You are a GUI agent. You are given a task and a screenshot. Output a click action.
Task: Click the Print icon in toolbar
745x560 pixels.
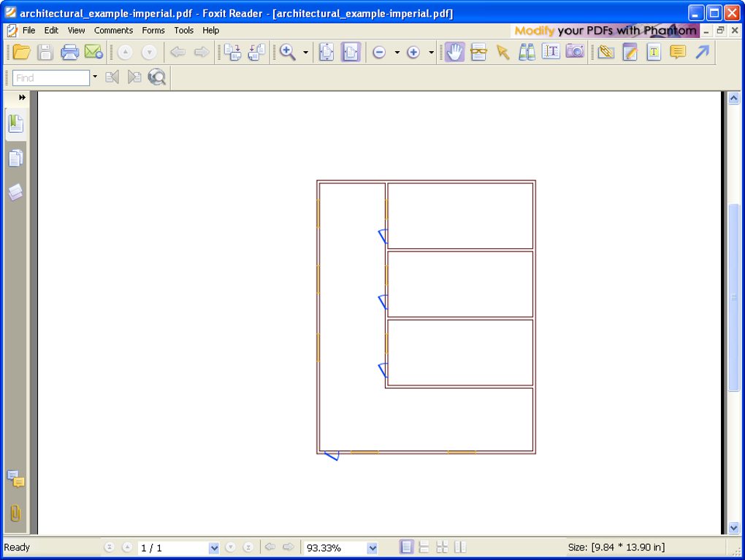(69, 52)
